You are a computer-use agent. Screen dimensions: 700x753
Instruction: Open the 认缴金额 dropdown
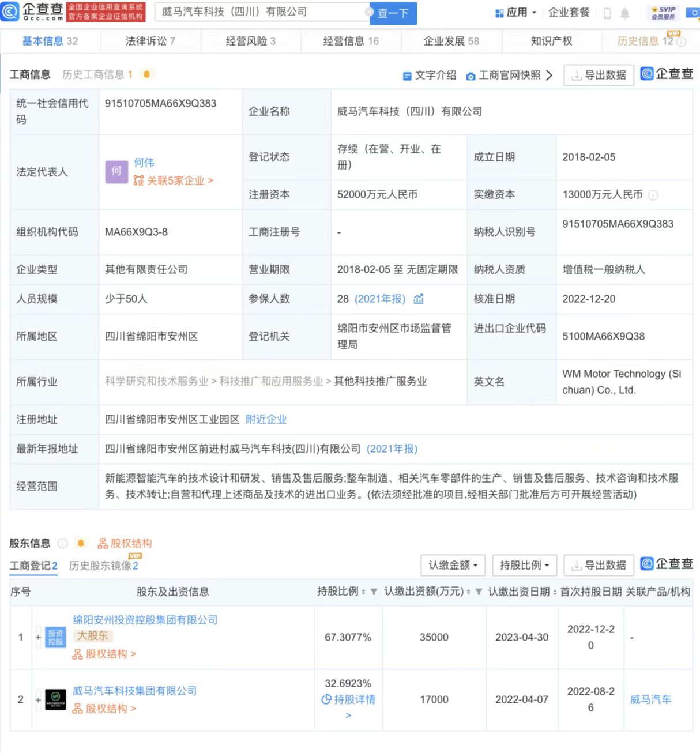pos(453,565)
